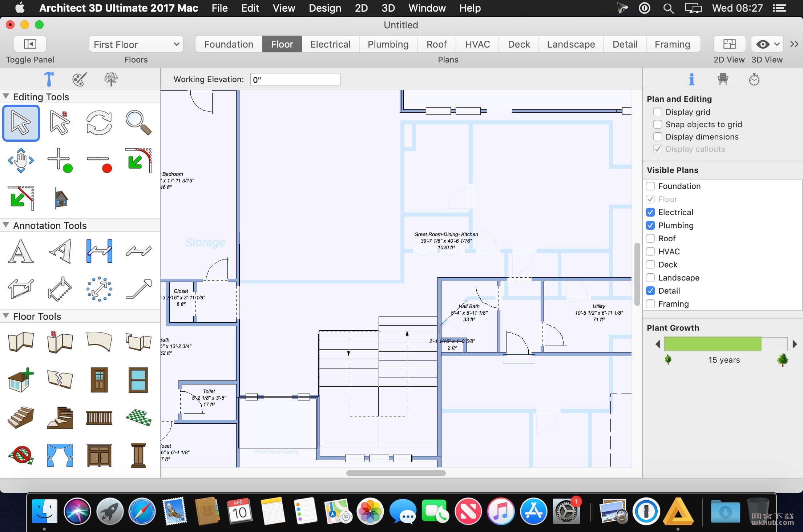
Task: Check the HVAC visible plan
Action: 650,251
